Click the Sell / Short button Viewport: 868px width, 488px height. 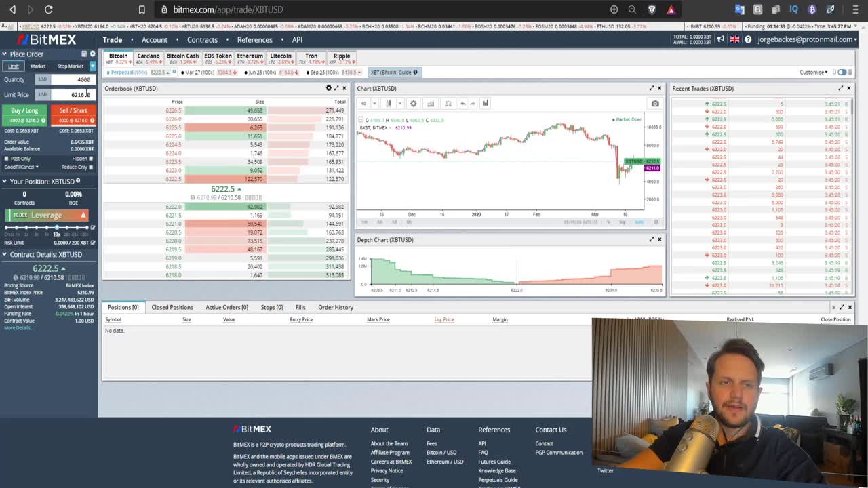pos(73,115)
